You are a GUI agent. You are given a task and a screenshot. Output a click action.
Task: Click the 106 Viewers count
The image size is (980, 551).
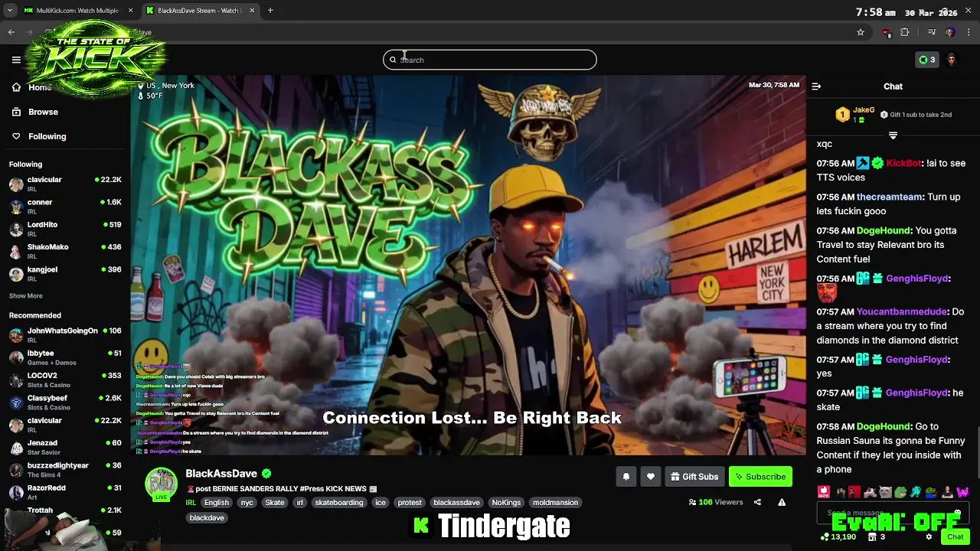click(715, 502)
